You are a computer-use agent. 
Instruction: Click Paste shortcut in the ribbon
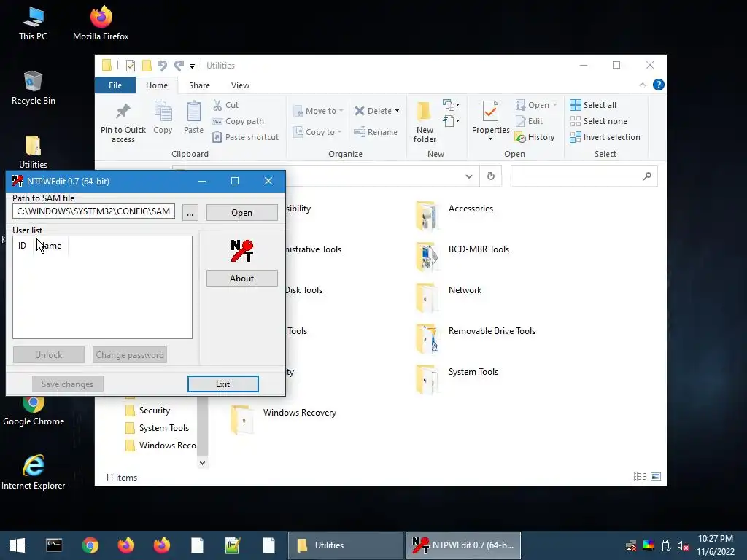tap(245, 137)
